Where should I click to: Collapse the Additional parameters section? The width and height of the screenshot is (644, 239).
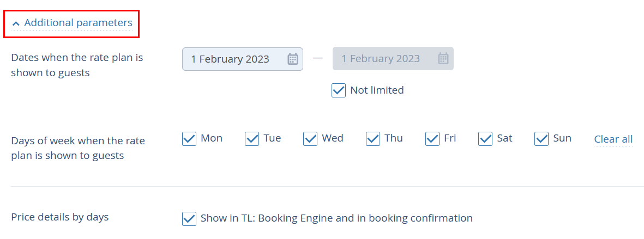[72, 23]
